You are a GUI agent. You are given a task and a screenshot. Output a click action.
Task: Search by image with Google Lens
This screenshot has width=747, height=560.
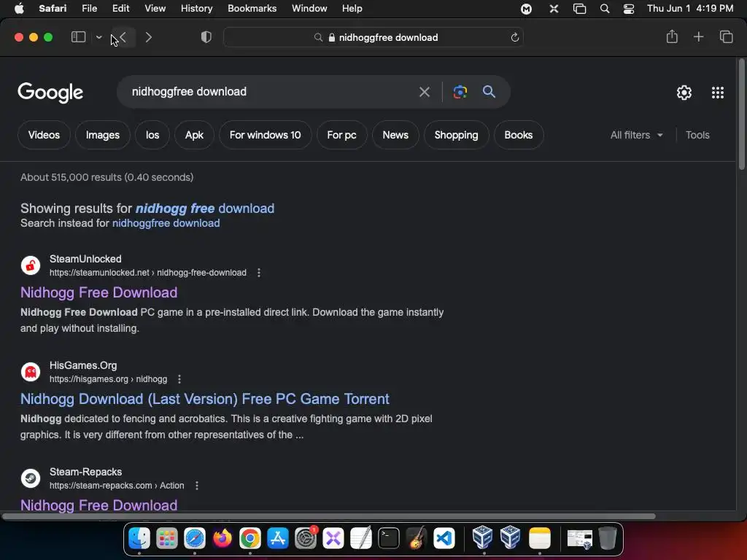(460, 92)
